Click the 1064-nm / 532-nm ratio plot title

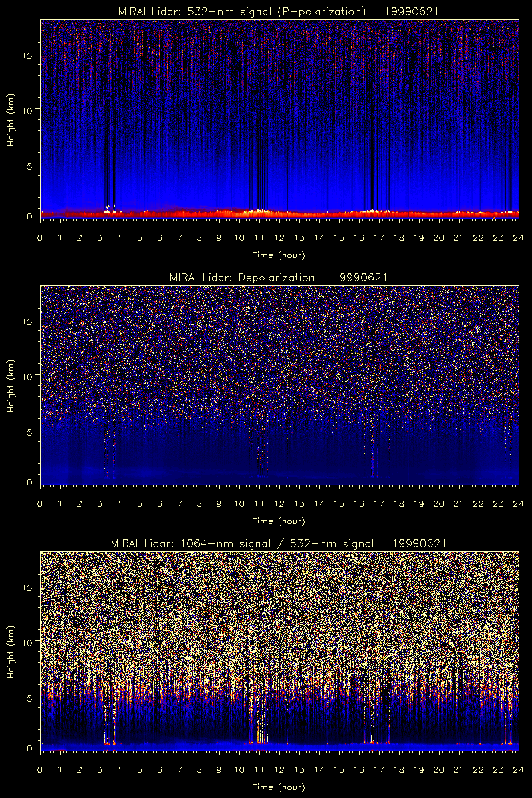(x=279, y=543)
